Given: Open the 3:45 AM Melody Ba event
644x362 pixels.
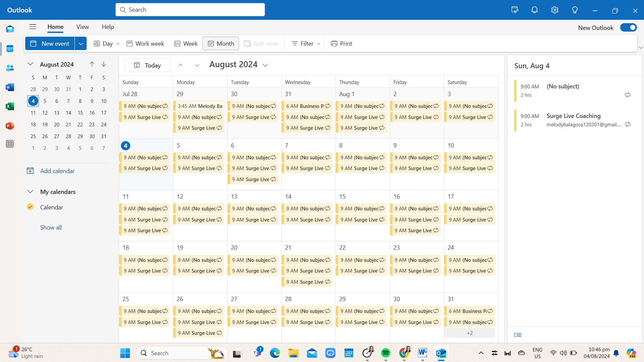Looking at the screenshot, I should (x=199, y=106).
